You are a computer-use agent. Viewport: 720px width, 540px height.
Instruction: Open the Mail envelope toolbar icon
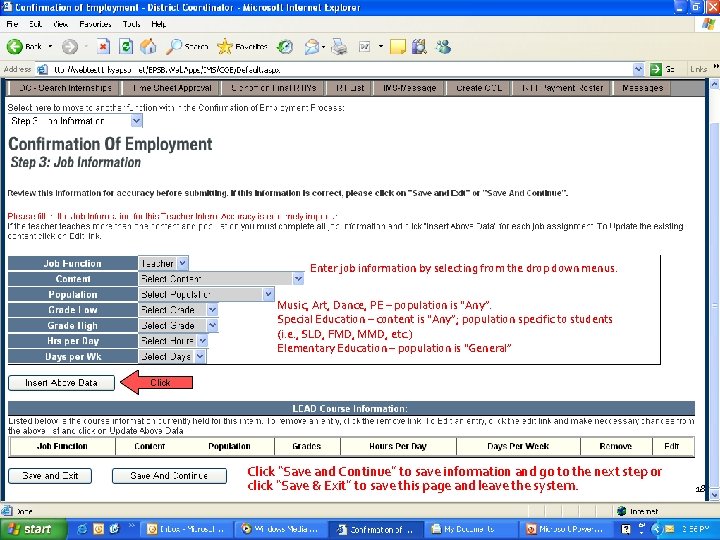312,46
